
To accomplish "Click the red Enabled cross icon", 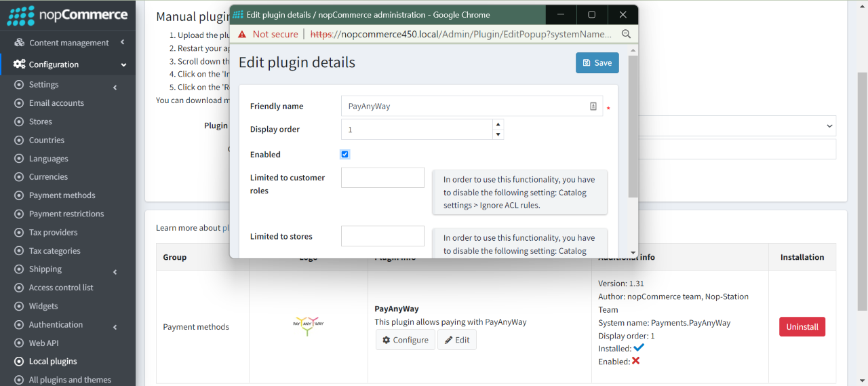I will pos(636,361).
